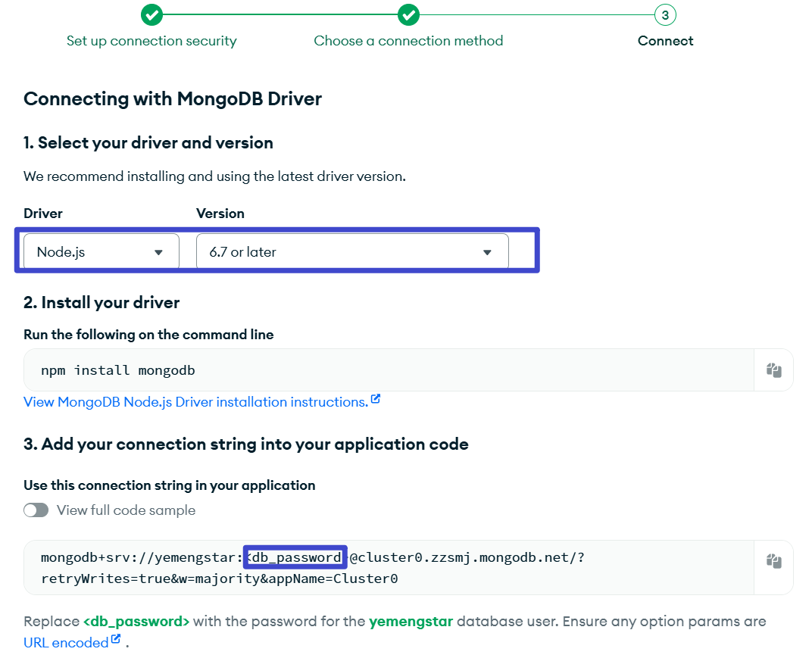Viewport: 812px width, 658px height.
Task: Click retryWrites line of the connection string
Action: point(219,579)
